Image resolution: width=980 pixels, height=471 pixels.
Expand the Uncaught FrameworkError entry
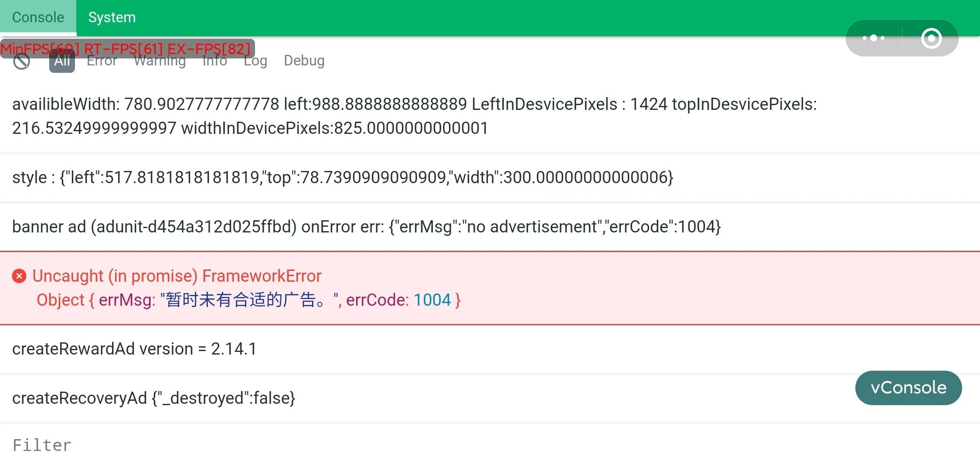click(x=177, y=276)
